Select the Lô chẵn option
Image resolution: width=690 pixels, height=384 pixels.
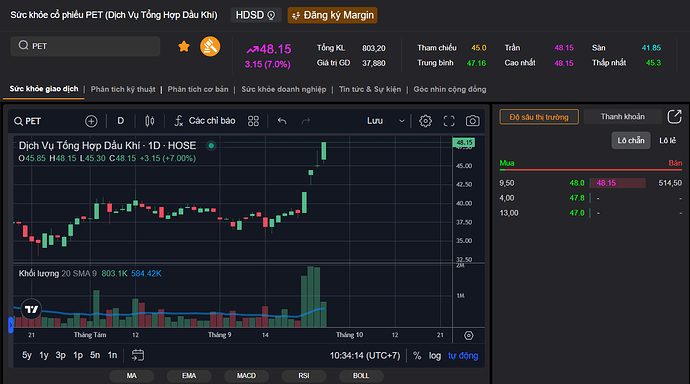pos(631,141)
